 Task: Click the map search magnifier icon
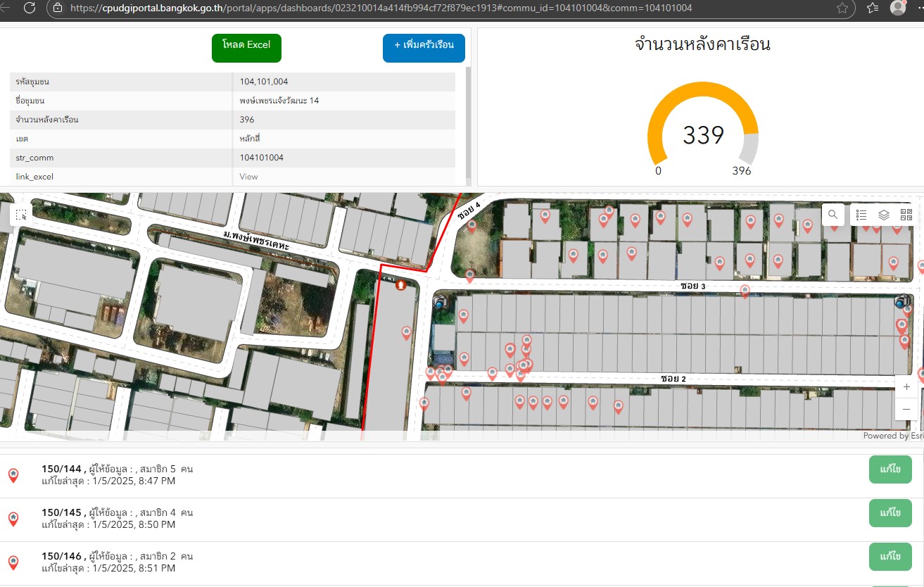coord(833,215)
